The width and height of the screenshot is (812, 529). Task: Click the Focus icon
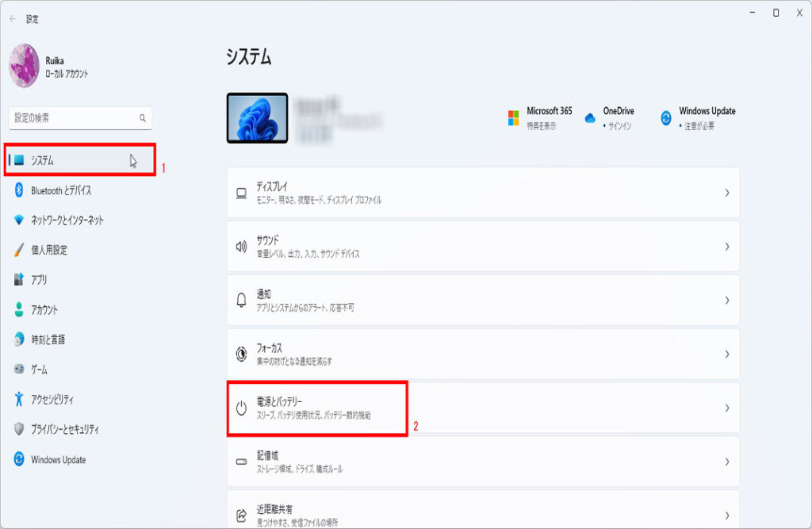(242, 354)
